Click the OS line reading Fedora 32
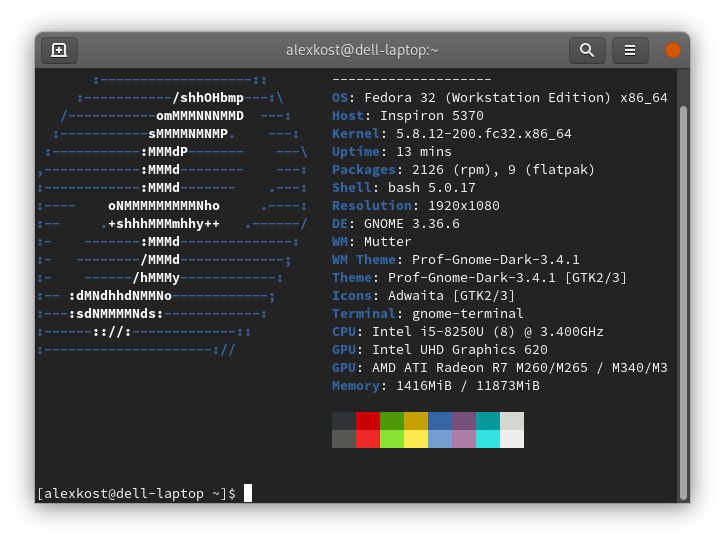Image resolution: width=725 pixels, height=541 pixels. pyautogui.click(x=499, y=98)
